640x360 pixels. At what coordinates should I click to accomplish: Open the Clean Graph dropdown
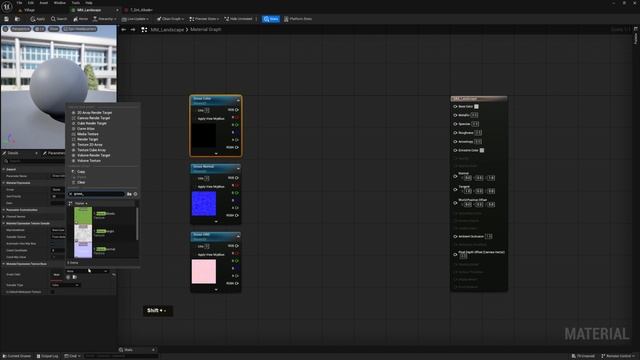pos(171,19)
